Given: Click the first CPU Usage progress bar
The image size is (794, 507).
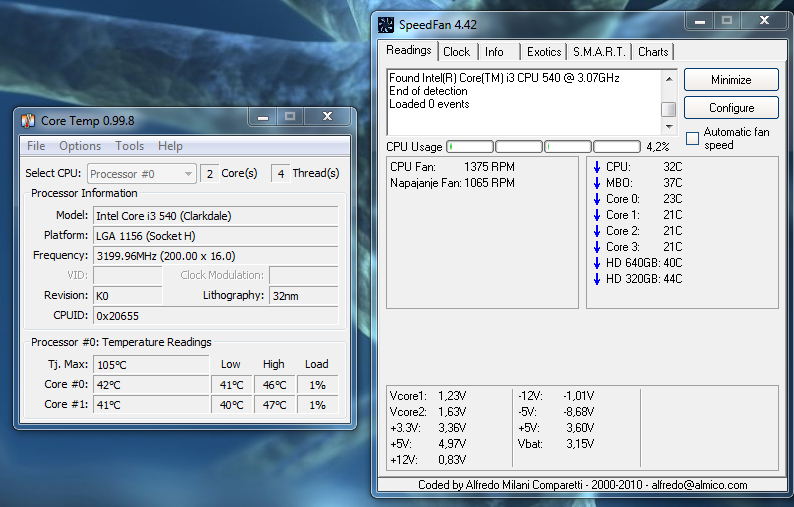Looking at the screenshot, I should [469, 147].
